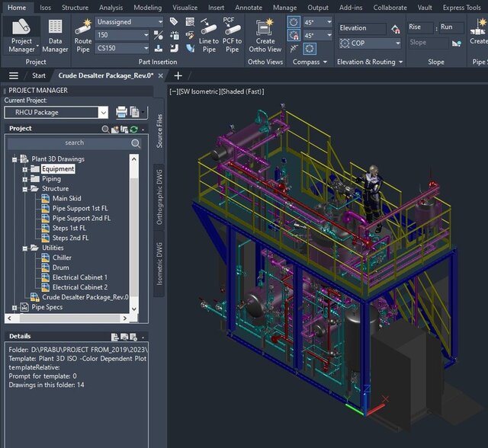This screenshot has width=488, height=448.
Task: Click the search magnifier in search box
Action: coord(136,143)
